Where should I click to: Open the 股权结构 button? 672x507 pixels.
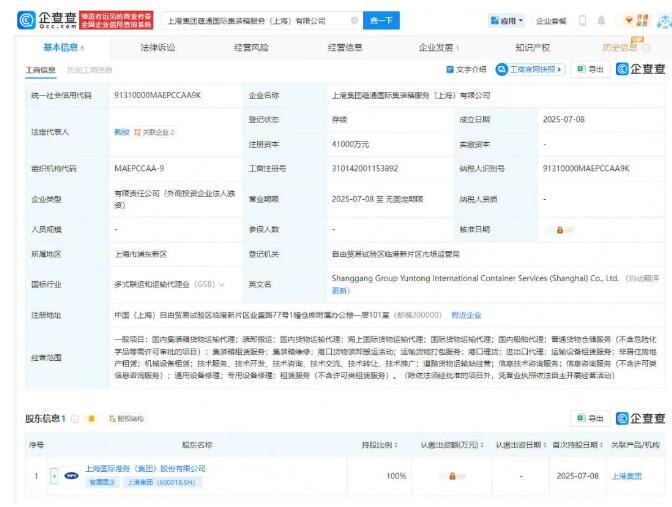point(126,419)
